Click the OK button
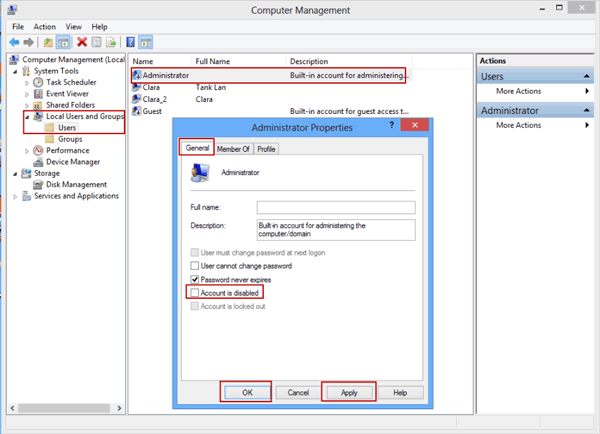600x434 pixels. [x=247, y=392]
